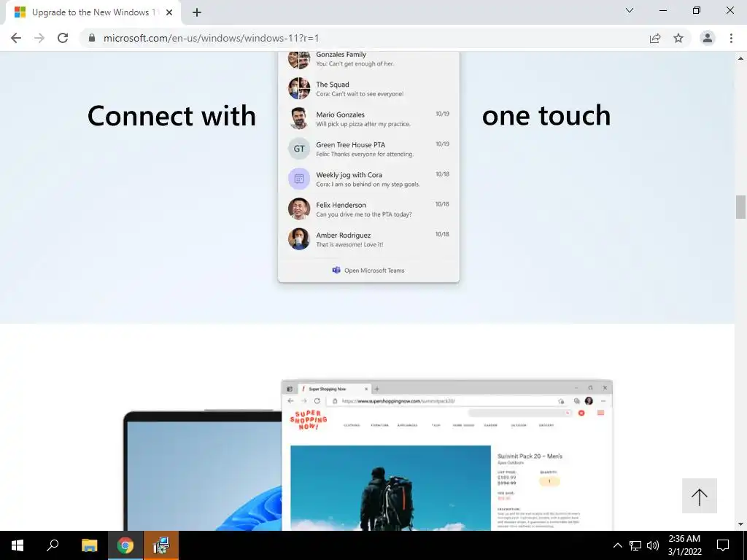Select the Upgrade to the New Windows tab
The height and width of the screenshot is (560, 747).
point(93,13)
